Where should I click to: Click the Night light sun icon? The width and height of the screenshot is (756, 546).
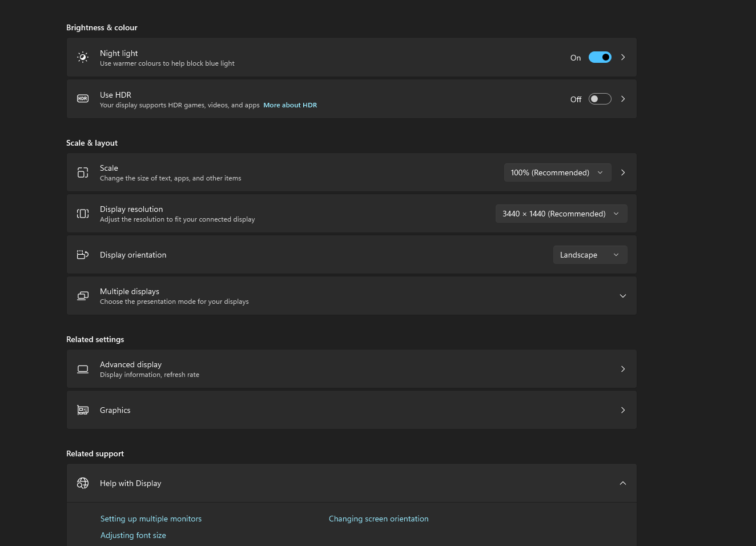(x=83, y=57)
